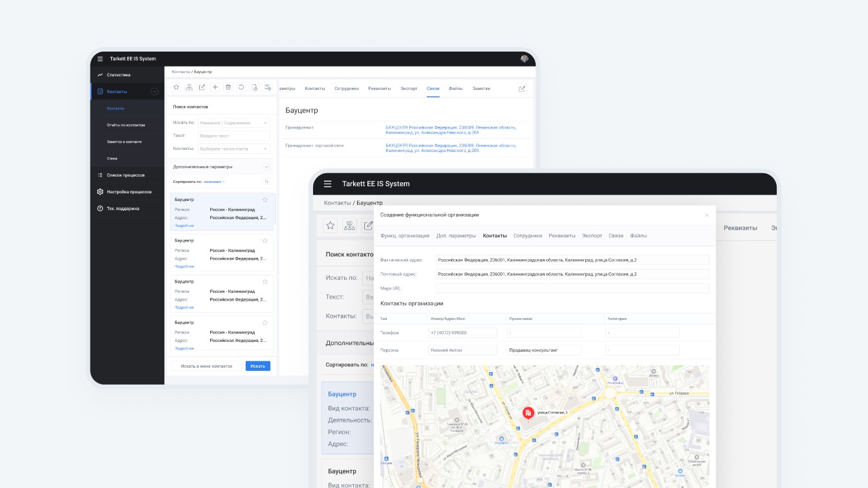Select the Контакты sidebar submenu item
Viewport: 868px width, 488px height.
pyautogui.click(x=116, y=109)
